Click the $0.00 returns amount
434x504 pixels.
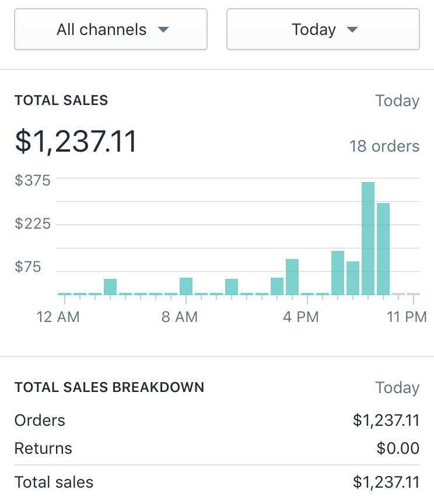pyautogui.click(x=398, y=449)
